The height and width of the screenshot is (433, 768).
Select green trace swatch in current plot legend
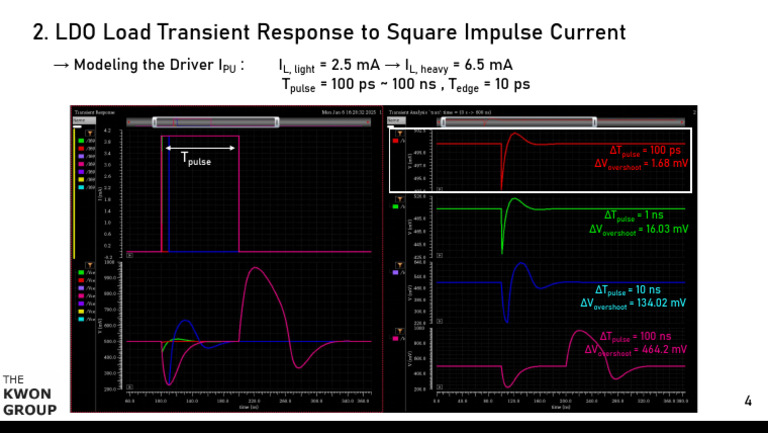[81, 141]
